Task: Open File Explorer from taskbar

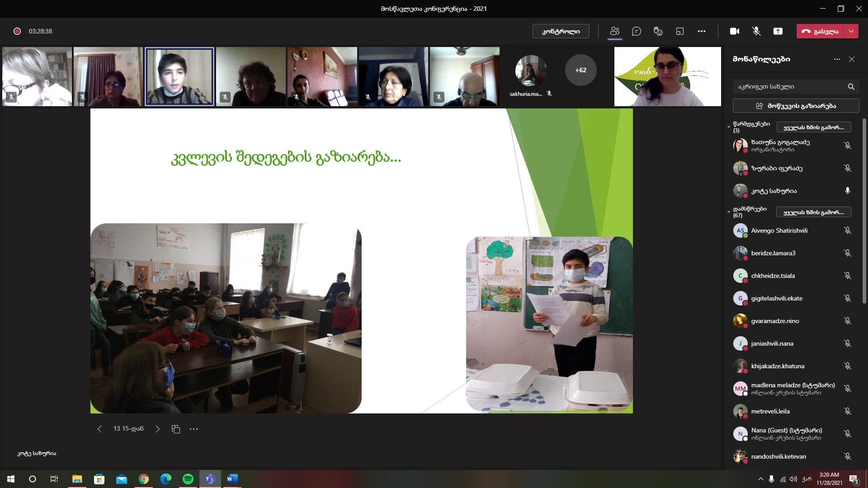Action: [77, 479]
